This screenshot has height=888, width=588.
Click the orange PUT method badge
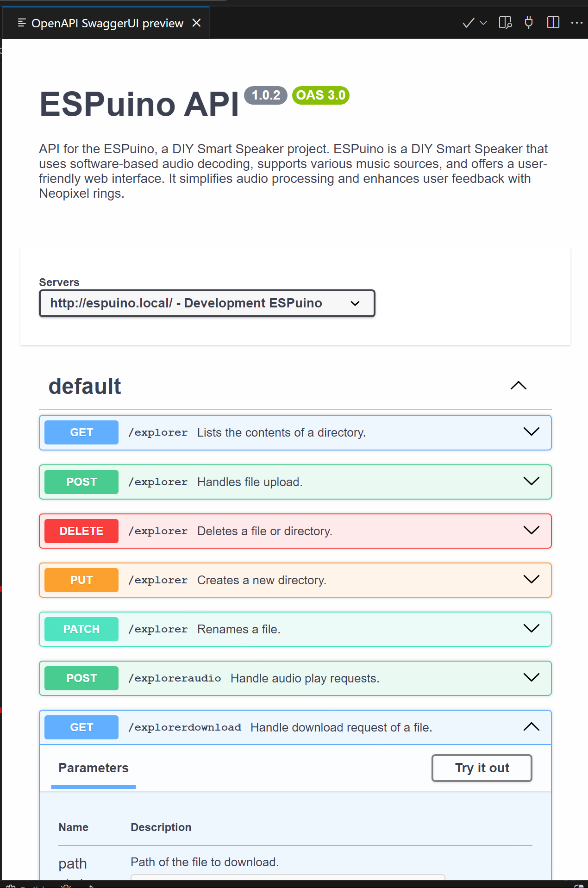[x=81, y=580]
